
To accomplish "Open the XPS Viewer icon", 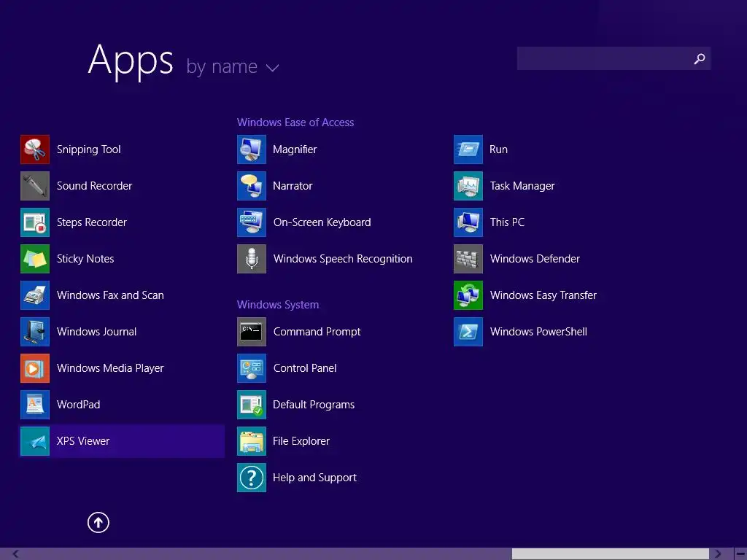I will [35, 441].
